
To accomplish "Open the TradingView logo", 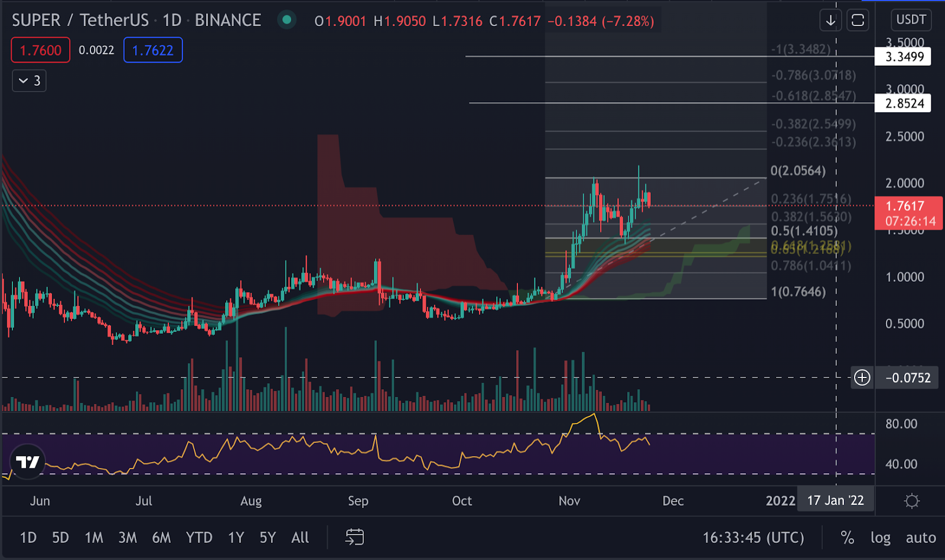I will pyautogui.click(x=28, y=462).
